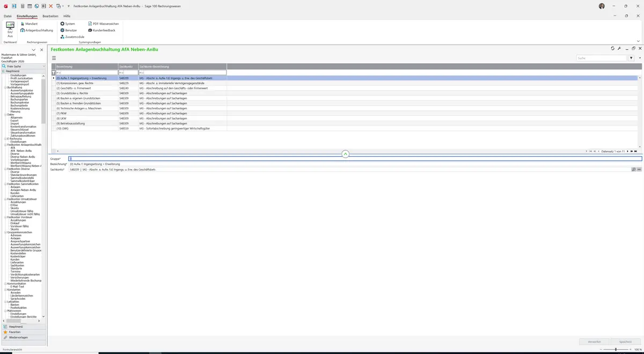
Task: Click the Gruppe input field
Action: click(x=355, y=159)
